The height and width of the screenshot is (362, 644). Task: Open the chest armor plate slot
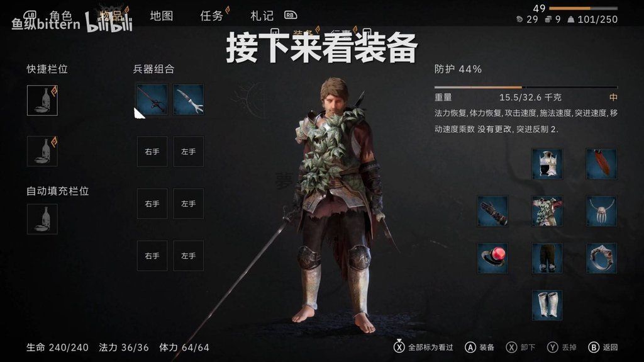click(547, 164)
